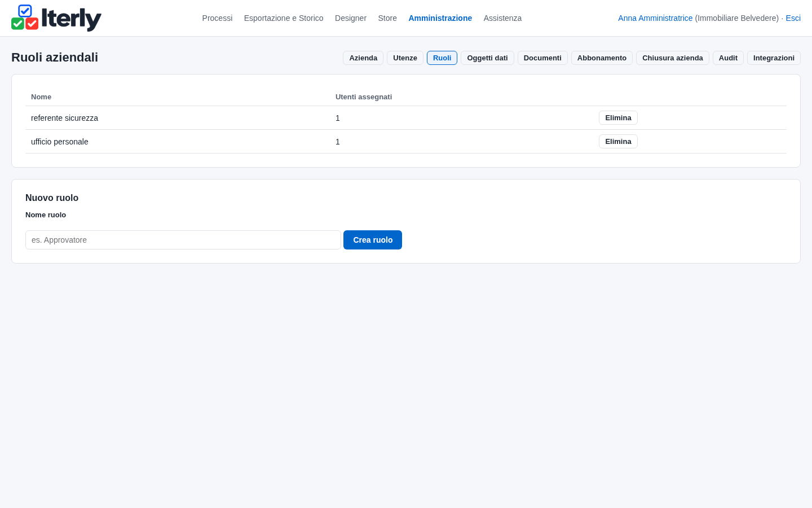This screenshot has height=508, width=812.
Task: Open Anna Amministratrice profile link
Action: pos(655,18)
